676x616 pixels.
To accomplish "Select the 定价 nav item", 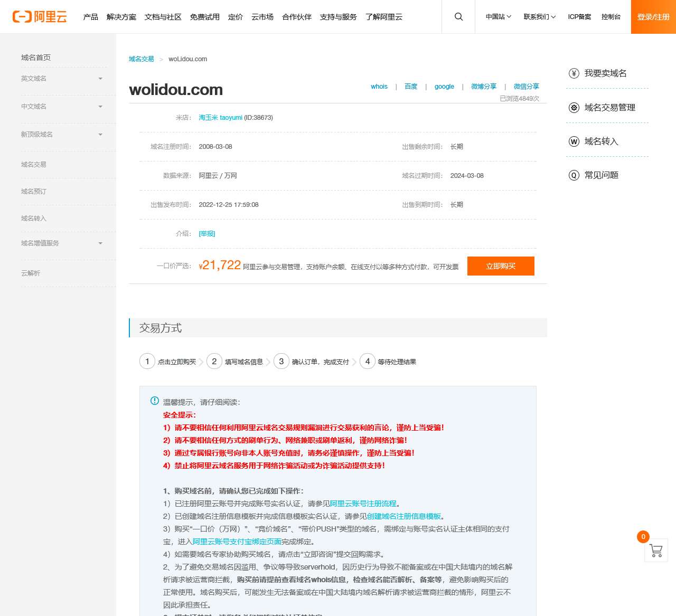I will (x=236, y=17).
